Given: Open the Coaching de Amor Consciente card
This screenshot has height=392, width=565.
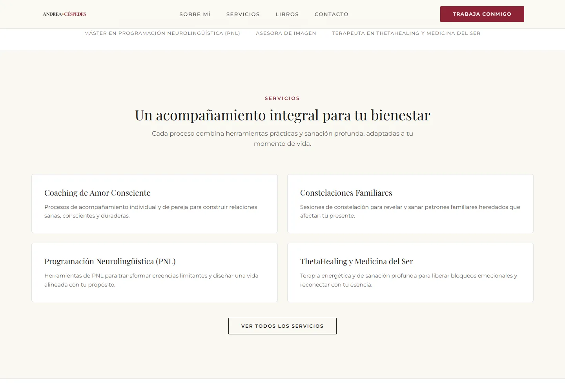Looking at the screenshot, I should (155, 204).
